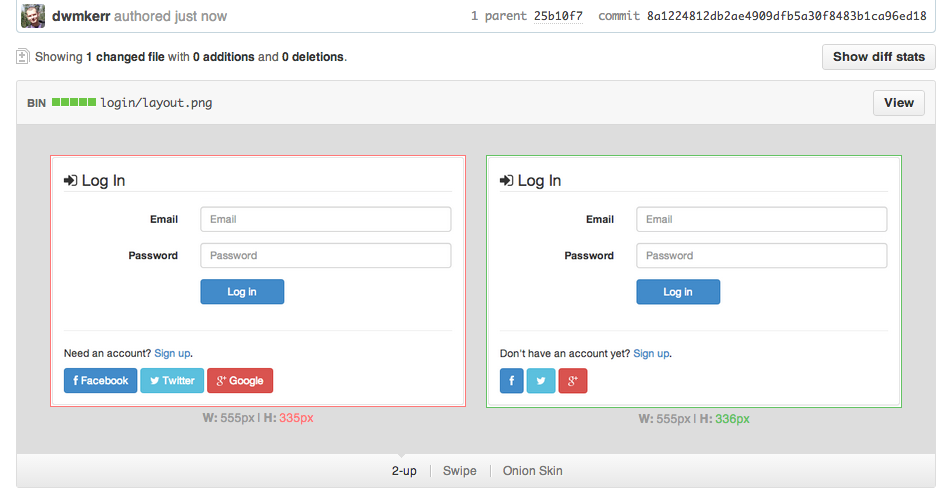Click the Facebook icon in the right image
Image resolution: width=945 pixels, height=498 pixels.
[511, 380]
